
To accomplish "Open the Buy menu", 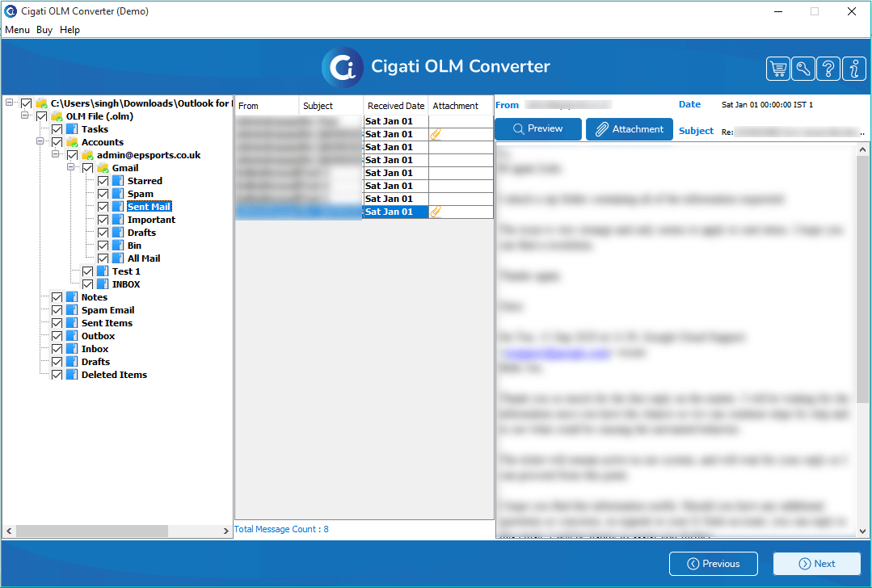I will click(x=44, y=30).
